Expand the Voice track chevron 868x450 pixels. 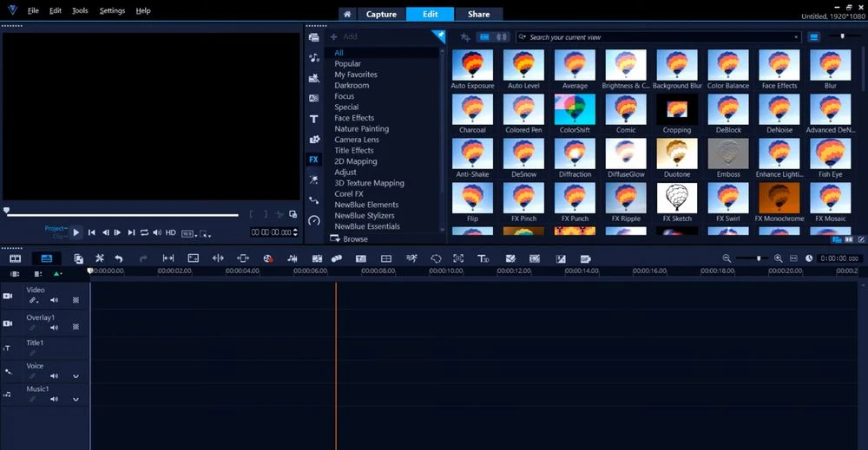[76, 376]
